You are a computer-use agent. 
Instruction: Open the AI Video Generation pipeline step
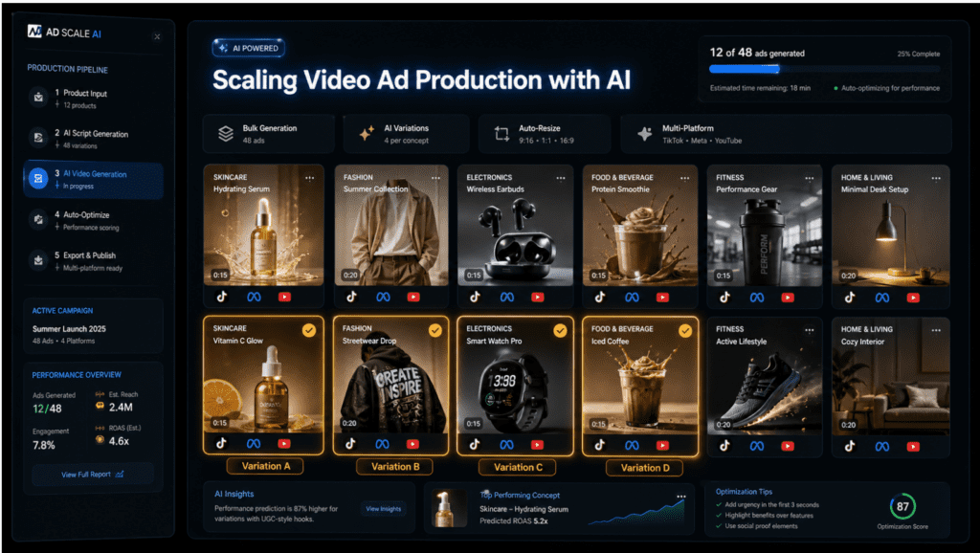(x=93, y=179)
